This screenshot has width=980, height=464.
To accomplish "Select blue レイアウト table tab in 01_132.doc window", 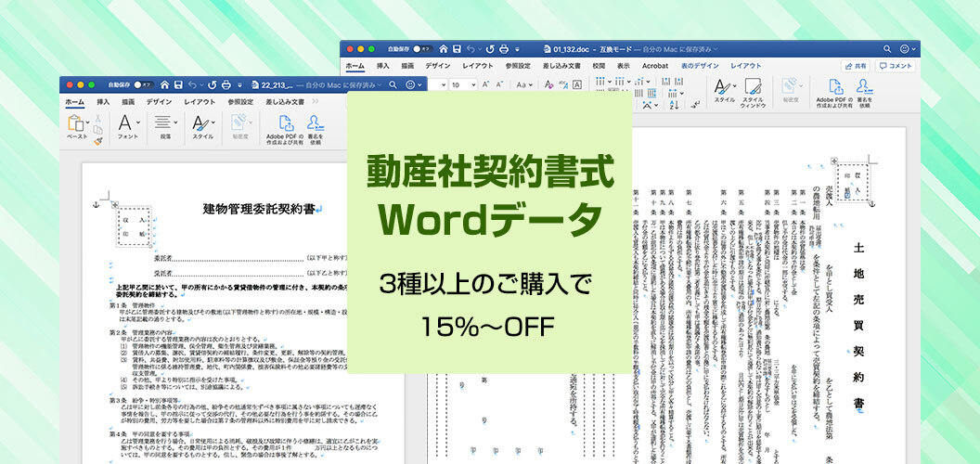I will click(x=746, y=66).
